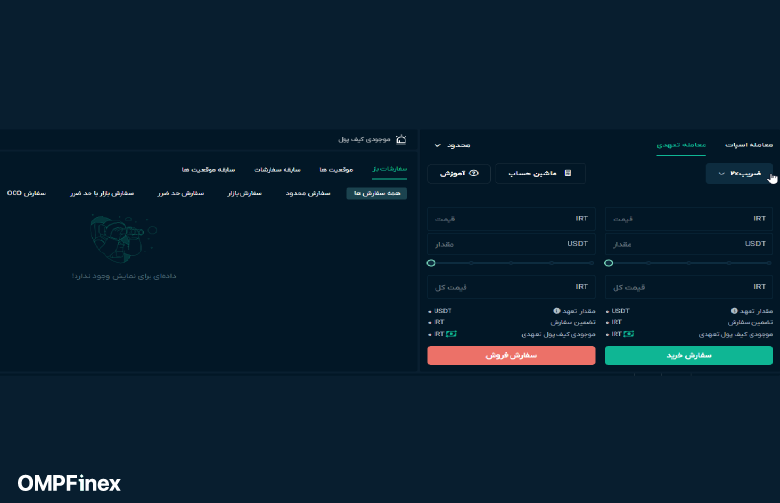
Task: Click the sell-side green cash deposit icon
Action: (451, 334)
